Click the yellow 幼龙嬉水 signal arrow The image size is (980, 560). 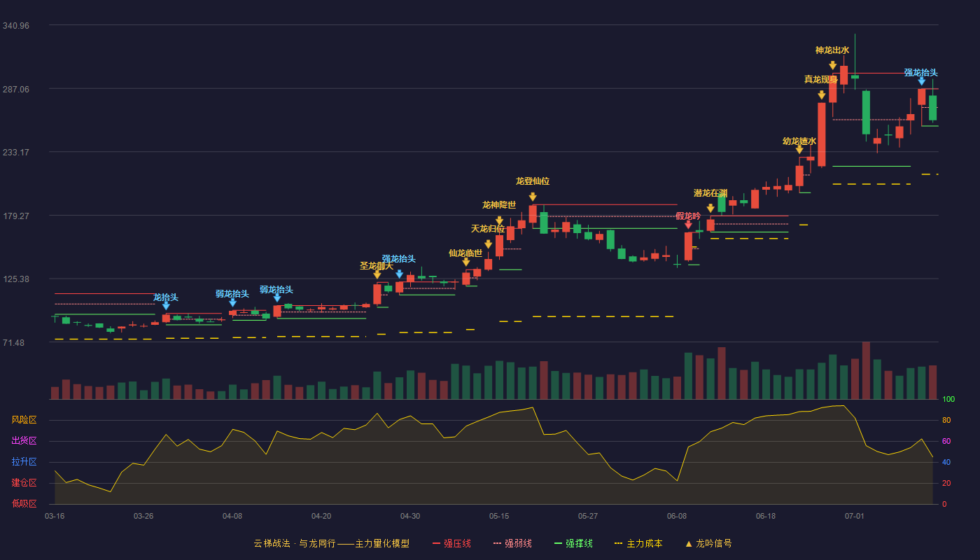point(799,150)
